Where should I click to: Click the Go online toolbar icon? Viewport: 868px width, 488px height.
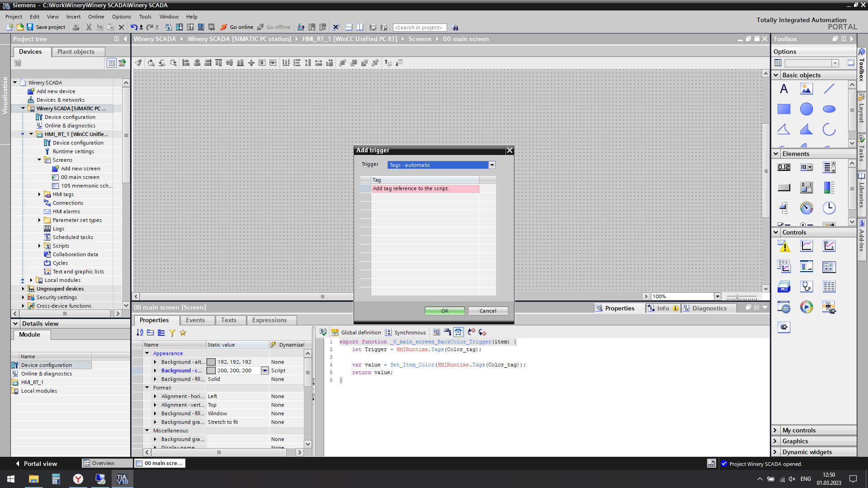tap(224, 27)
